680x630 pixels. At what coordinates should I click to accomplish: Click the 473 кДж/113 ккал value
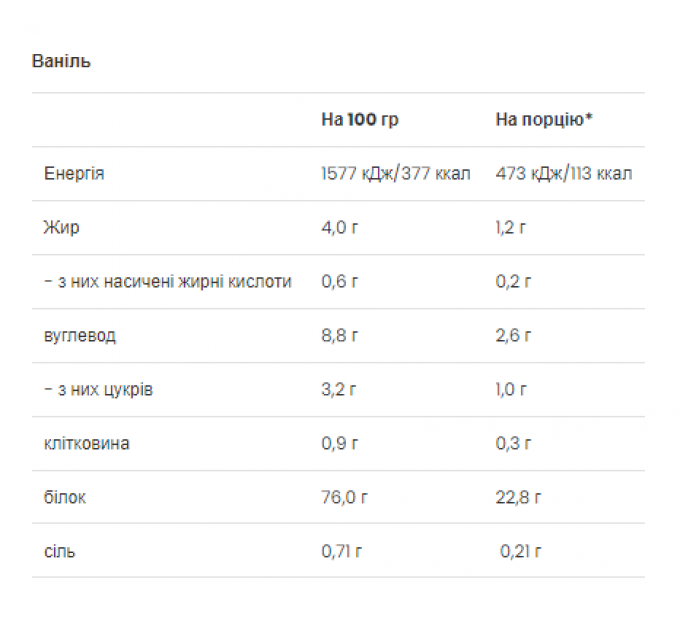tap(564, 174)
